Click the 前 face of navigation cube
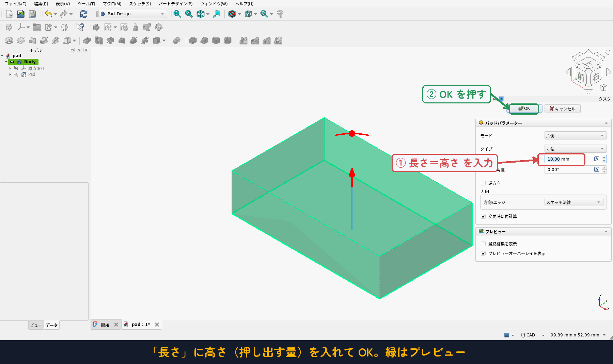 (x=581, y=77)
